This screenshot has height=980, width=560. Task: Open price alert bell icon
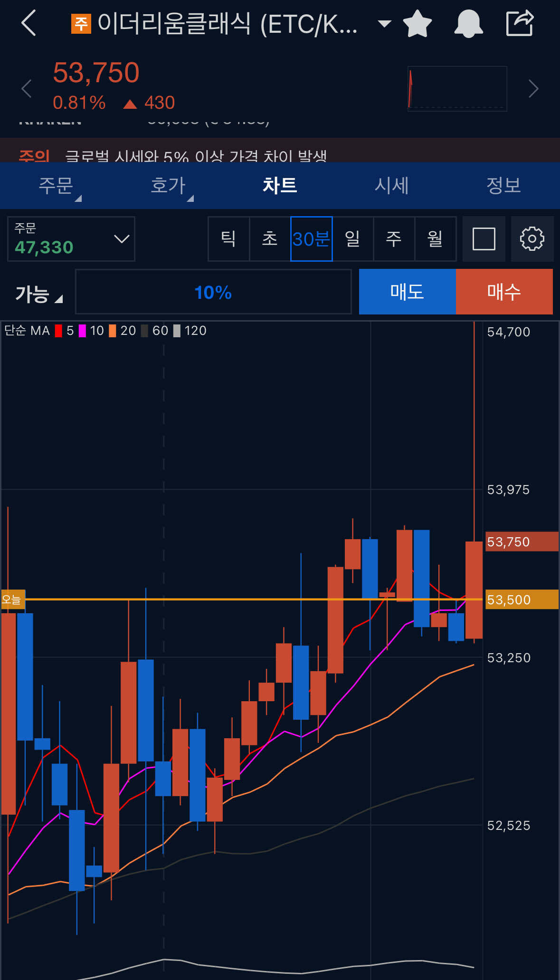[x=468, y=23]
